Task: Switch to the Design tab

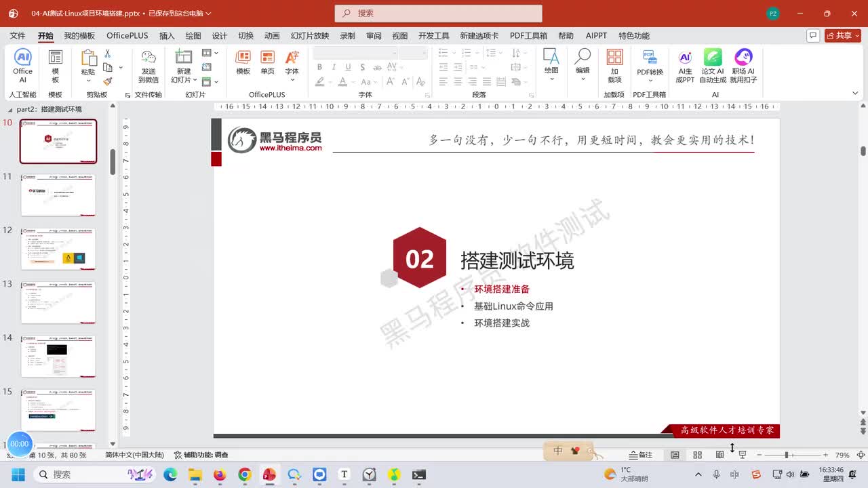Action: pos(220,35)
